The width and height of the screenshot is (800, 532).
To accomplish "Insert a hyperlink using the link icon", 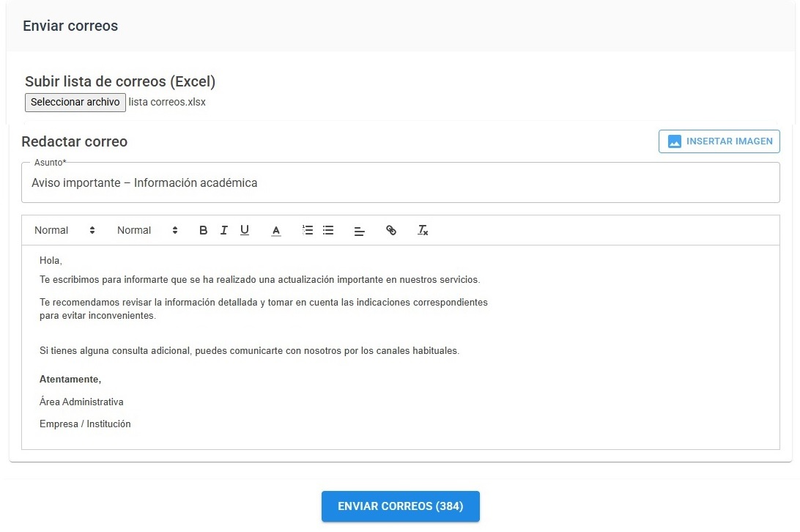I will (390, 230).
